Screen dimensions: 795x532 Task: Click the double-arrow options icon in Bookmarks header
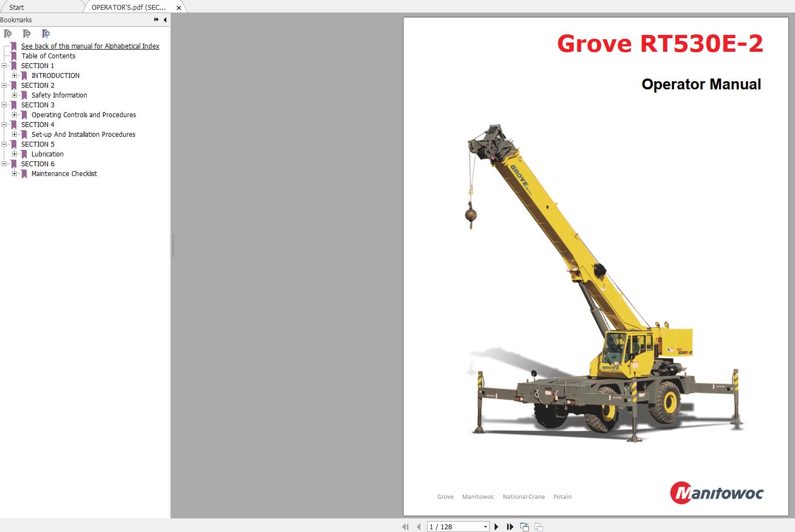click(156, 20)
